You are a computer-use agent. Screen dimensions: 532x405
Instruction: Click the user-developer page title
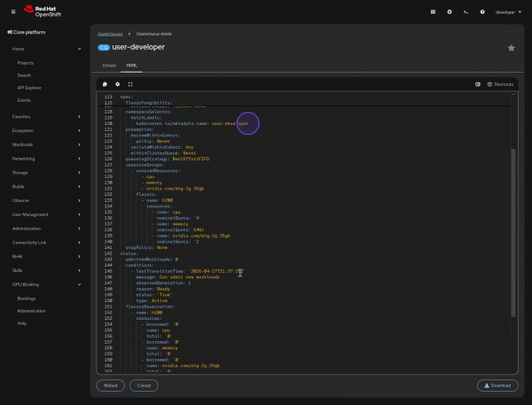(138, 47)
